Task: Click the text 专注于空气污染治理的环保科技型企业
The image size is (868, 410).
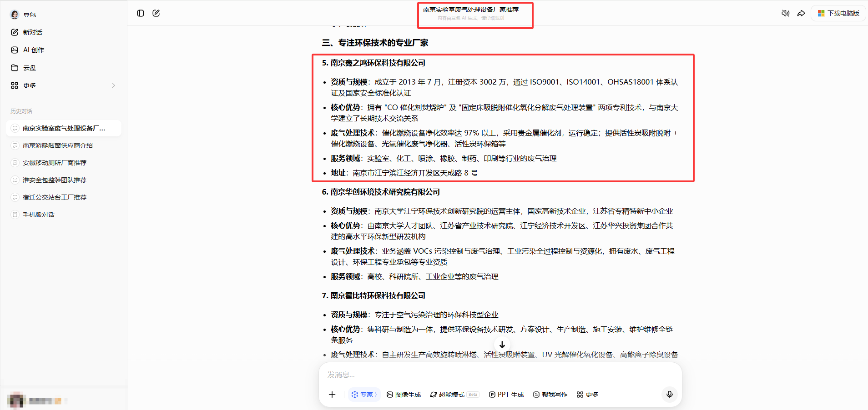Action: [x=436, y=315]
